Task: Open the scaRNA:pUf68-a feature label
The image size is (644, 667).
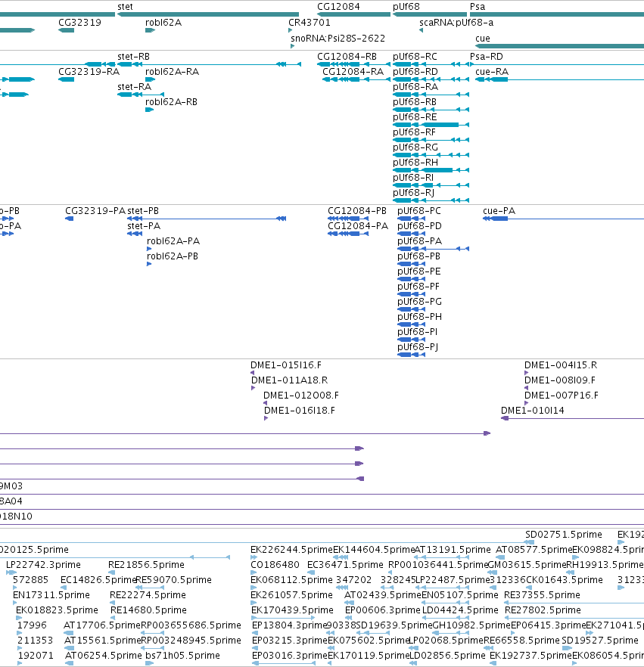Action: coord(456,22)
